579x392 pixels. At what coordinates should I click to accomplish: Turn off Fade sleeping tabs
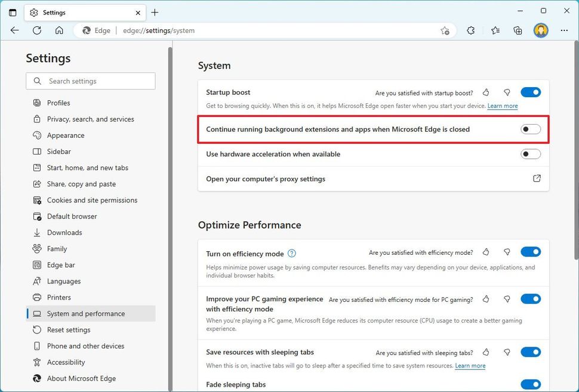[530, 384]
